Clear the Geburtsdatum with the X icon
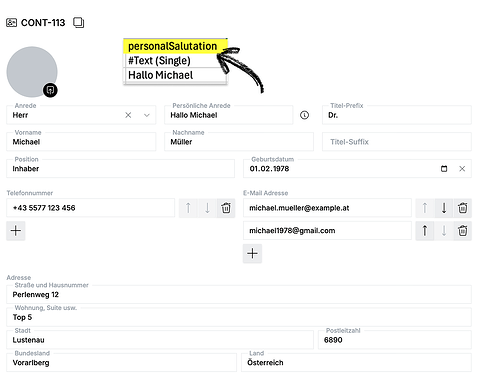The image size is (478, 375). pyautogui.click(x=462, y=169)
